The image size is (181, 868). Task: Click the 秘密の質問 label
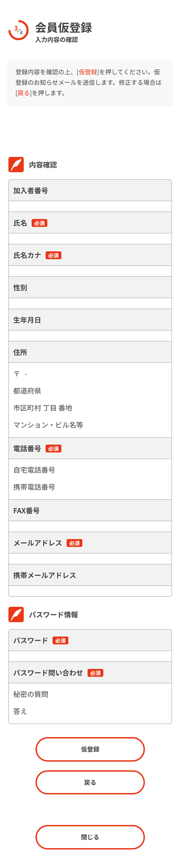coord(31,694)
